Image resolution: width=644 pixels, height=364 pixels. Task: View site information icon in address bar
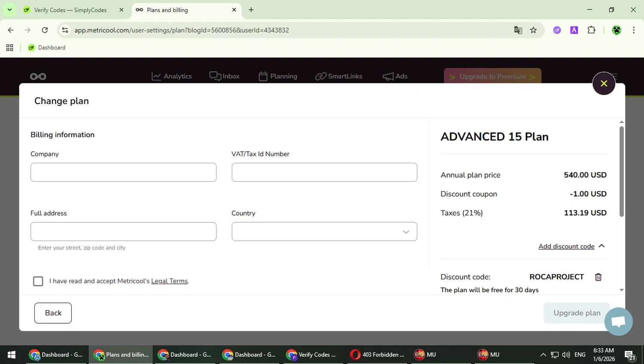point(65,30)
